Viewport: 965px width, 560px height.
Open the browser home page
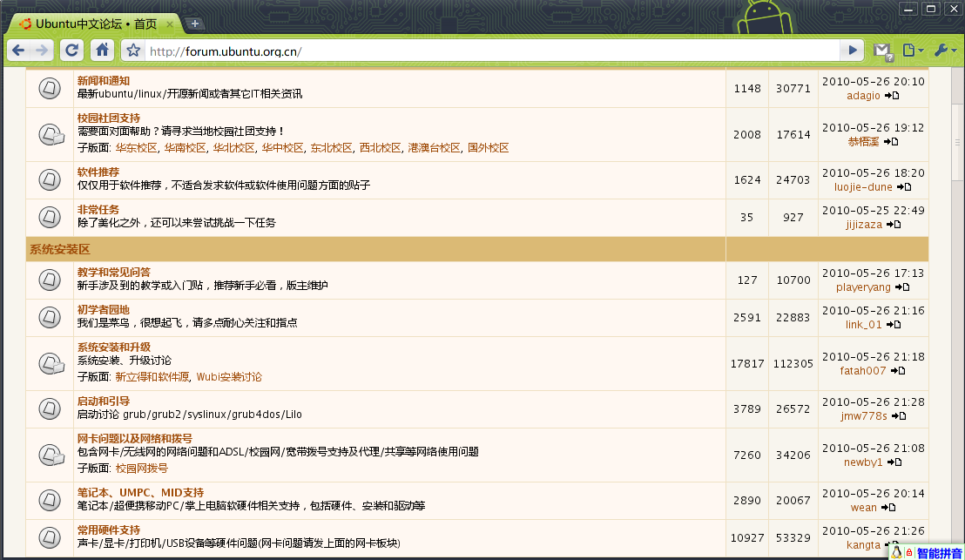(102, 51)
